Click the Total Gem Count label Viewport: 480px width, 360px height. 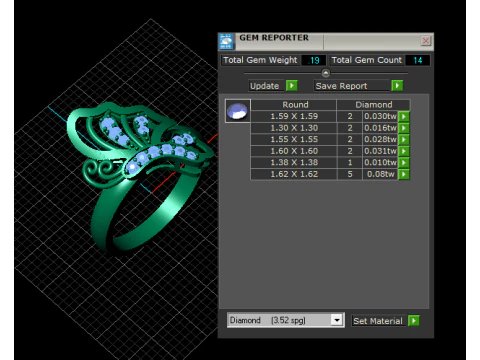point(367,60)
